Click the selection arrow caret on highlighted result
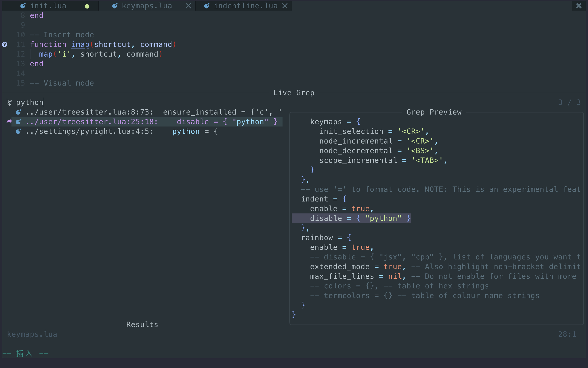The height and width of the screenshot is (368, 588). (9, 122)
